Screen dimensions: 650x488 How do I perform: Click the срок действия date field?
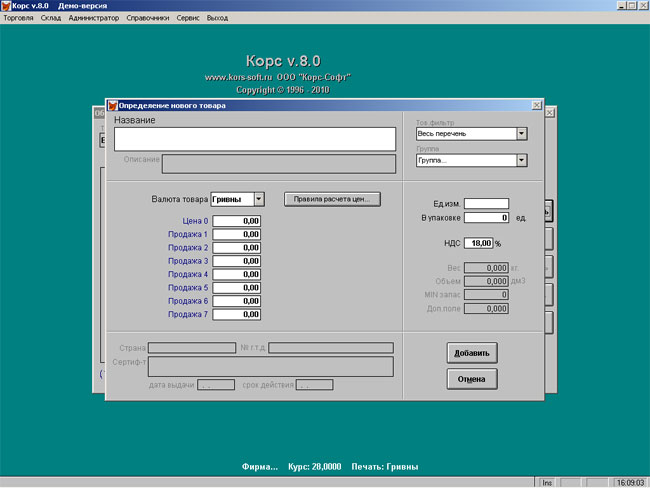[314, 385]
